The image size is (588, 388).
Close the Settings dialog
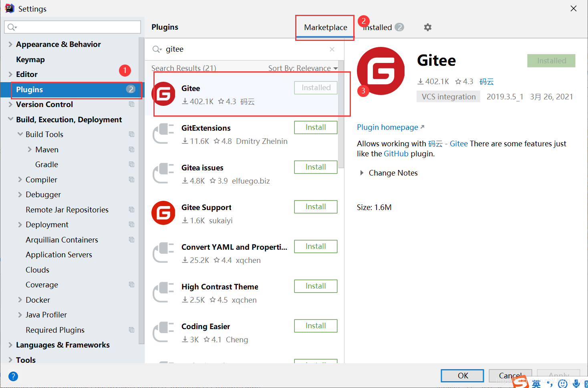click(x=574, y=8)
